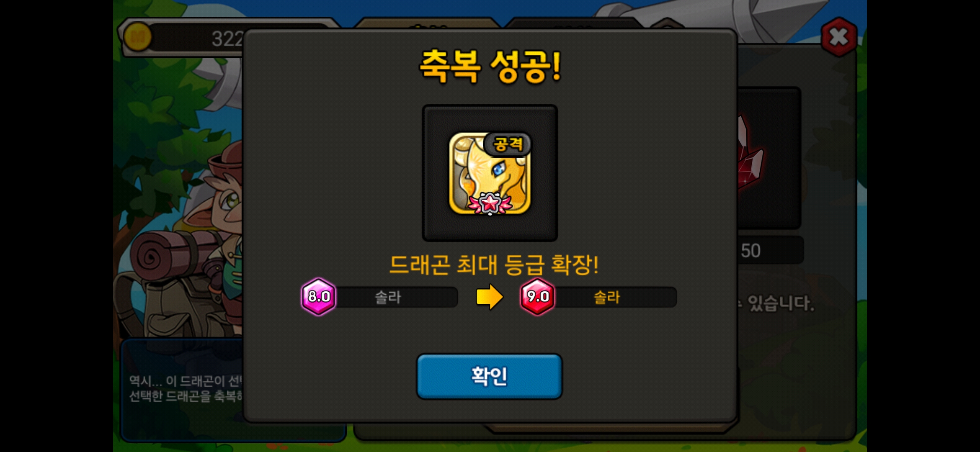Image resolution: width=980 pixels, height=452 pixels.
Task: Tap the dark frame around dragon portrait
Action: tap(490, 173)
